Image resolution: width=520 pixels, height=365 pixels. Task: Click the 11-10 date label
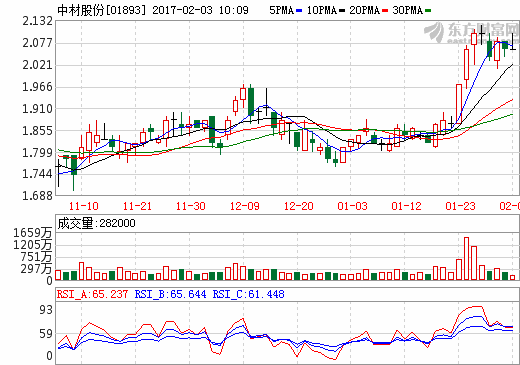pos(83,206)
